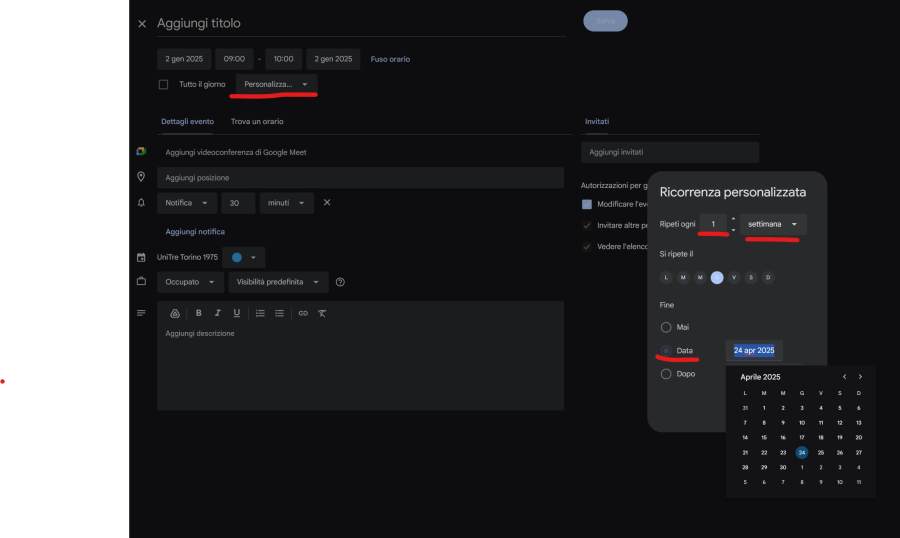Switch to the 'Trova un orario' tab
This screenshot has width=900, height=538.
coord(257,121)
